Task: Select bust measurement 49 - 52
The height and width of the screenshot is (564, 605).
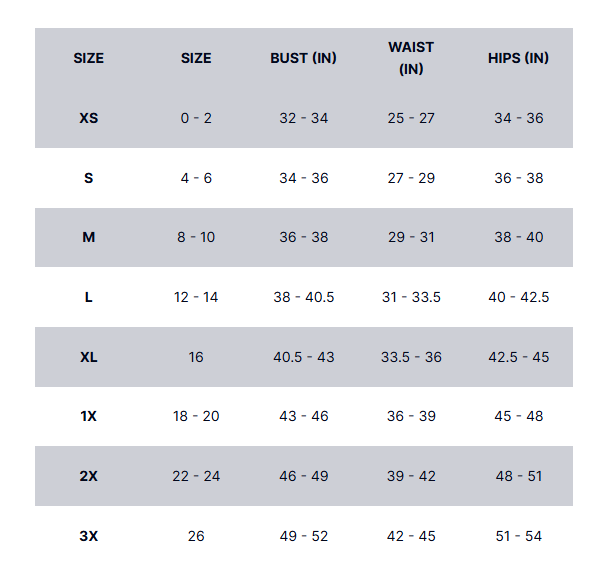Action: pos(303,536)
